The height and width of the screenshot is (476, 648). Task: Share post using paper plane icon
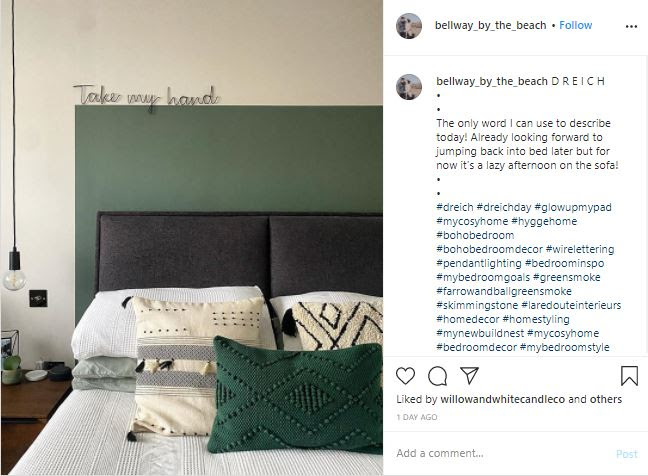[469, 375]
